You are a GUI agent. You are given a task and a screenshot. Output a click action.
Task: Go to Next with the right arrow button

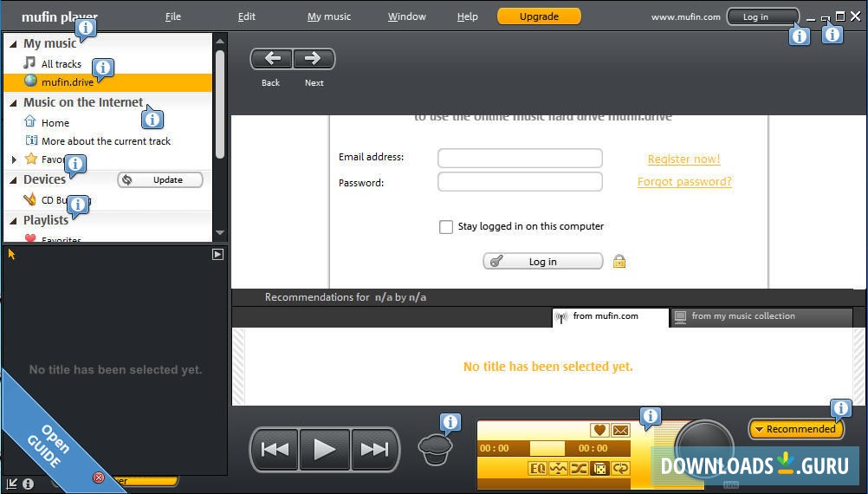click(x=314, y=59)
